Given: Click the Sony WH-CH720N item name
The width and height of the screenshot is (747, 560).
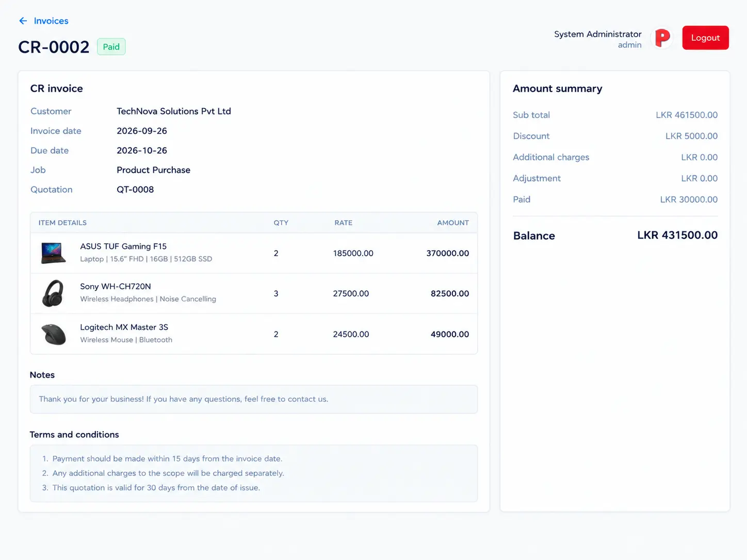Looking at the screenshot, I should (116, 287).
